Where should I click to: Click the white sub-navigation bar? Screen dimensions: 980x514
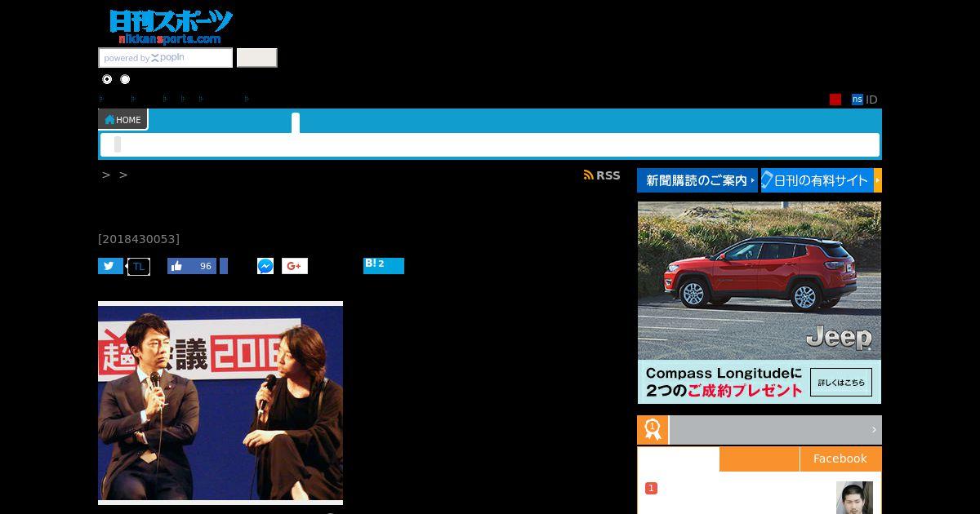coord(490,144)
